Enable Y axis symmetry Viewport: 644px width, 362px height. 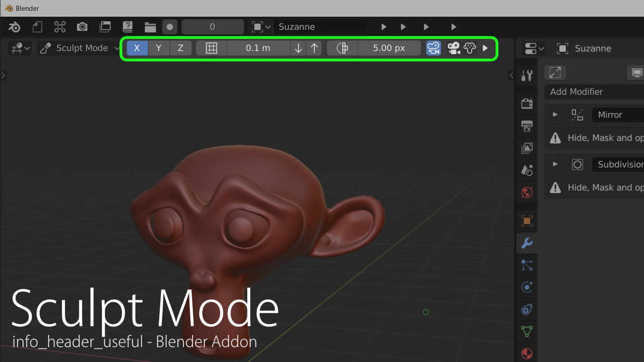(x=159, y=48)
